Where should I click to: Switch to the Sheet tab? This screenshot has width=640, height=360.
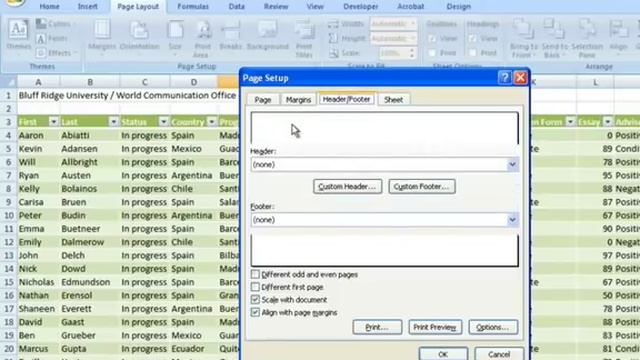point(393,100)
